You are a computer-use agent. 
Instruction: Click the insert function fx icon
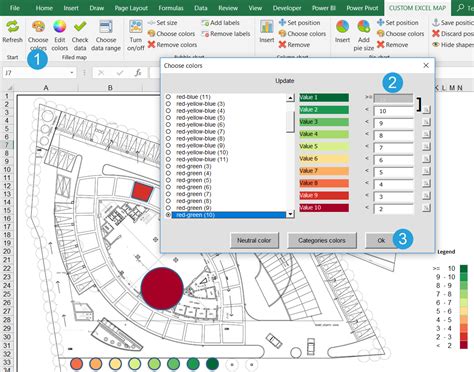(138, 73)
